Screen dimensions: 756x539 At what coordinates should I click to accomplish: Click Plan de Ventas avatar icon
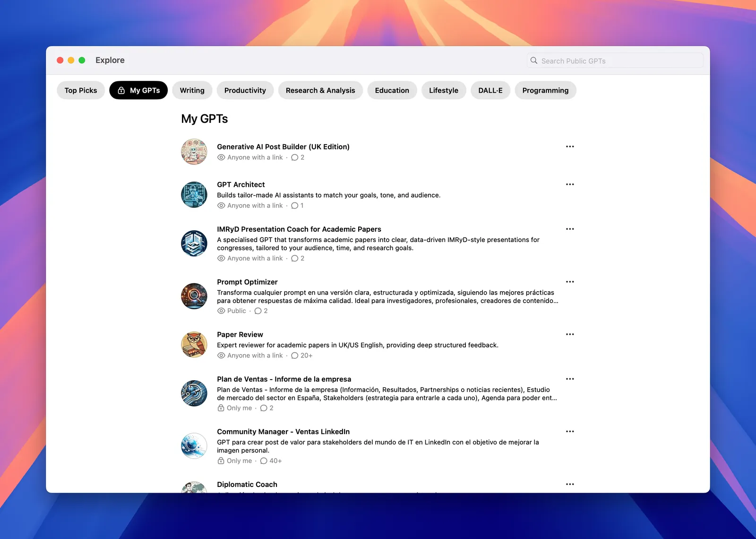click(x=194, y=393)
